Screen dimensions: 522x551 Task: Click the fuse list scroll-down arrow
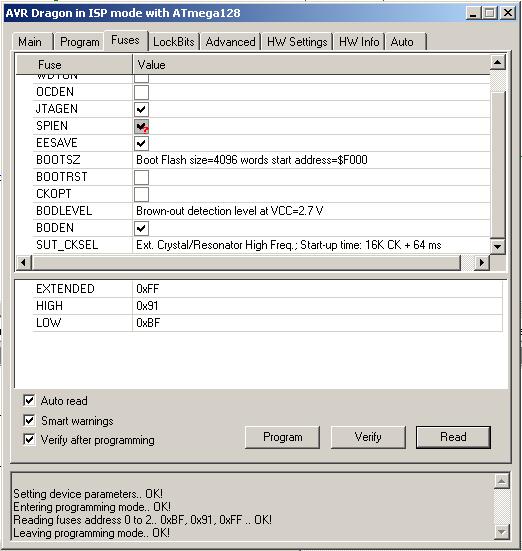click(x=498, y=246)
